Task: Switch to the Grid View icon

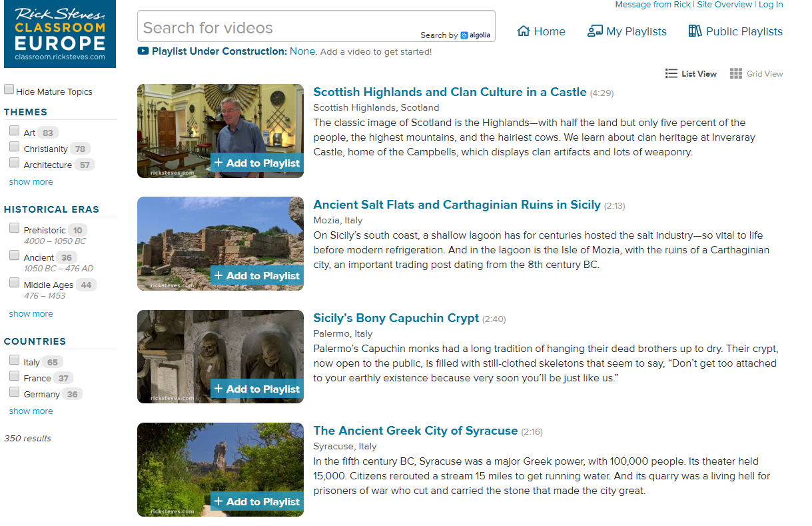Action: coord(735,73)
